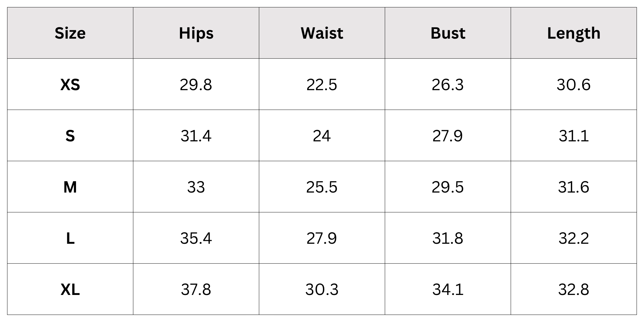Viewport: 644px width, 322px height.
Task: Select the M hips value 33
Action: coord(196,187)
